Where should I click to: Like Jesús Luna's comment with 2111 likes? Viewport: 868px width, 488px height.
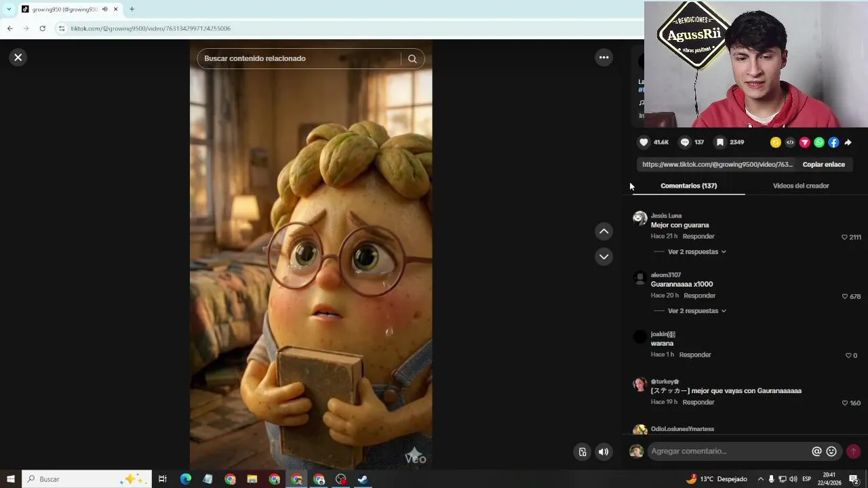pyautogui.click(x=844, y=237)
